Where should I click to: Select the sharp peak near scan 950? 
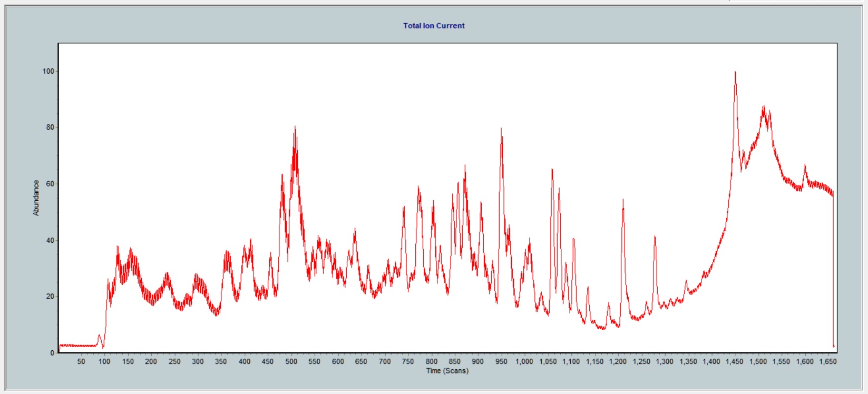(501, 130)
